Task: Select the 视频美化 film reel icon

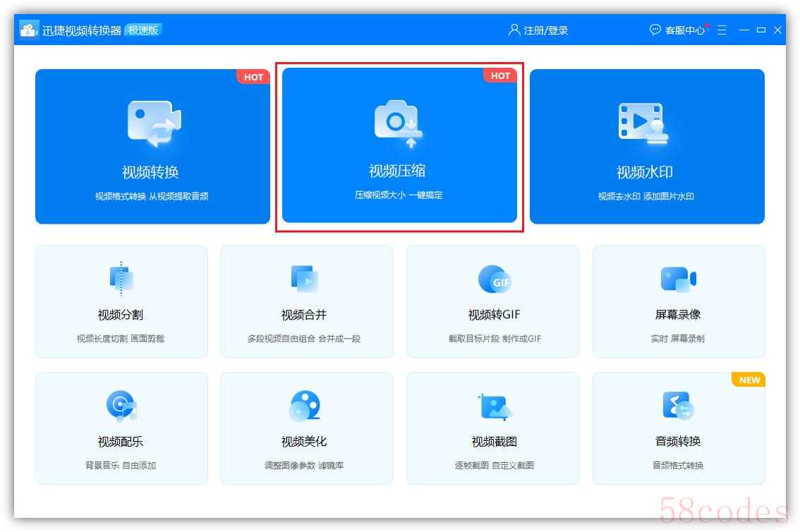Action: coord(305,406)
